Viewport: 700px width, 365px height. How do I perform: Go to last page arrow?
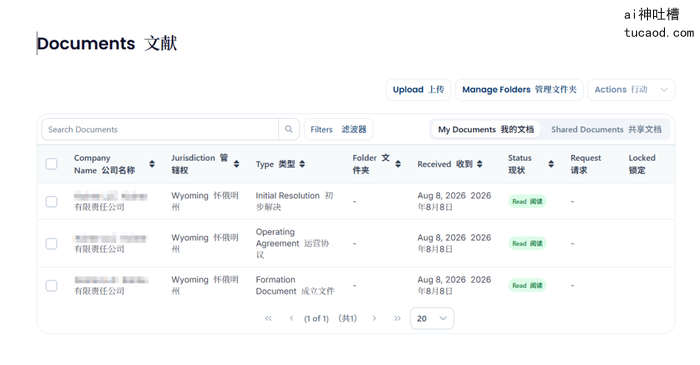[x=397, y=318]
